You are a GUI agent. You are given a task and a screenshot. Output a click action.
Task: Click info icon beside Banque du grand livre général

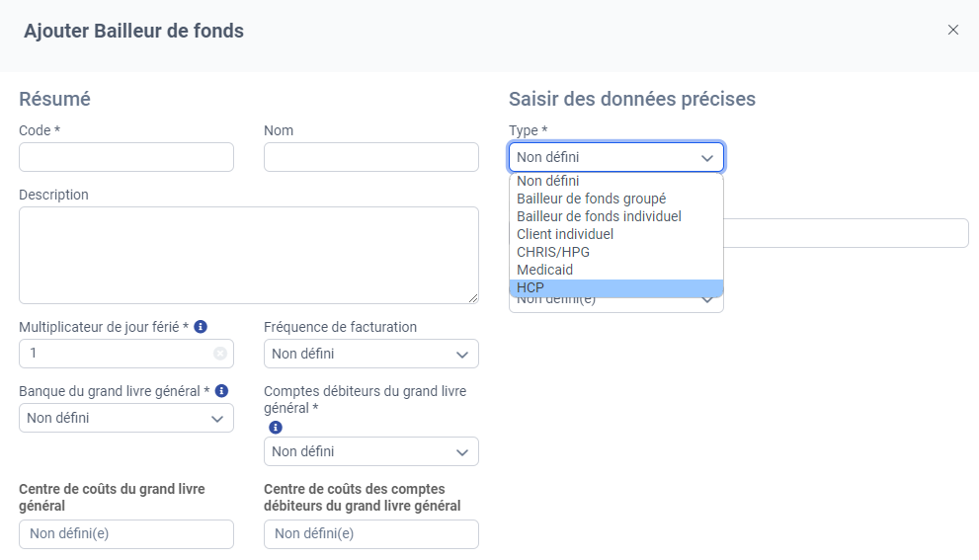click(221, 391)
